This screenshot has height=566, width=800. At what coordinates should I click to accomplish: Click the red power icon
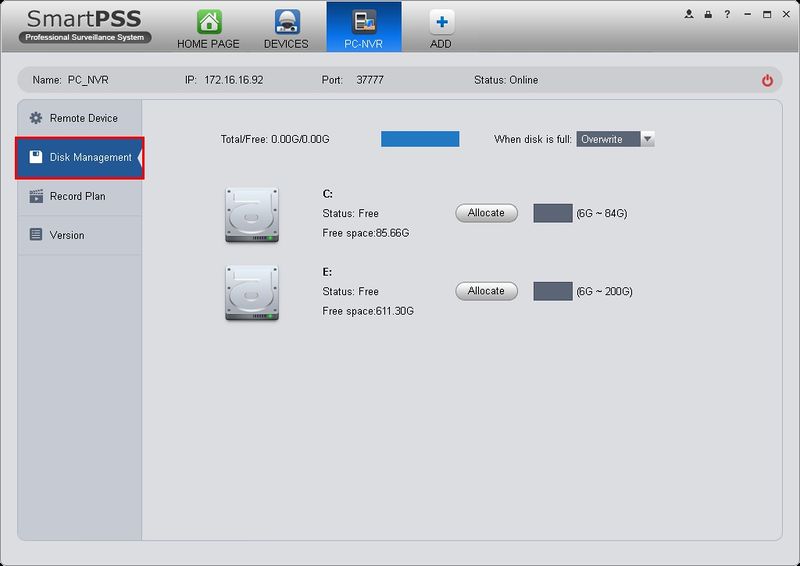pos(767,81)
